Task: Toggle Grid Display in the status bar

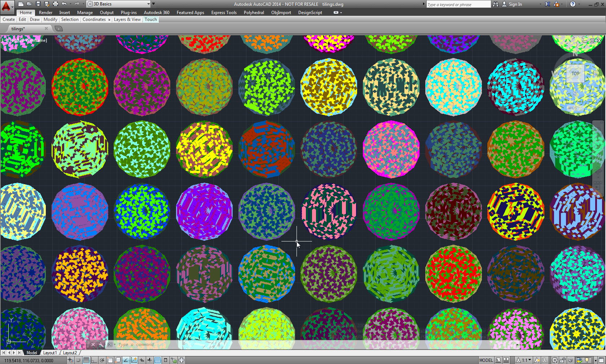Action: 86,360
